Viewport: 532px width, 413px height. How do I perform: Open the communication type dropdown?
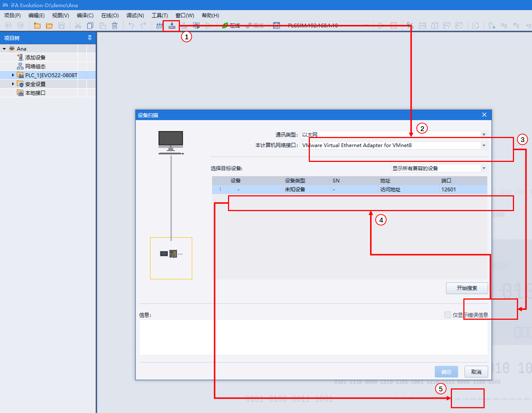(484, 135)
